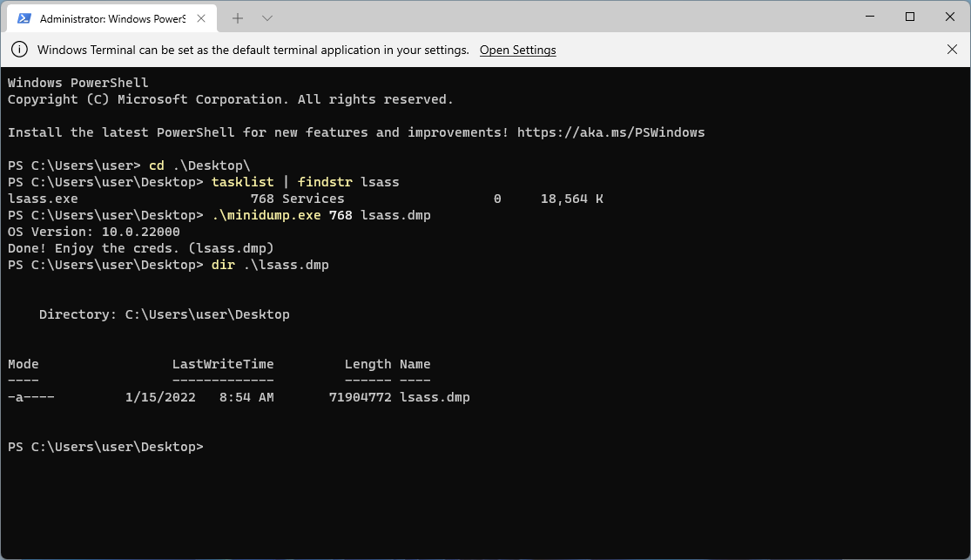This screenshot has height=560, width=971.
Task: Click the 'Length' column header
Action: click(367, 364)
